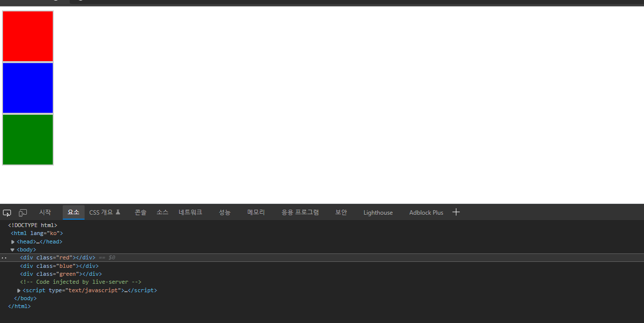Switch to the 요소 tab
This screenshot has width=644, height=323.
[x=74, y=212]
